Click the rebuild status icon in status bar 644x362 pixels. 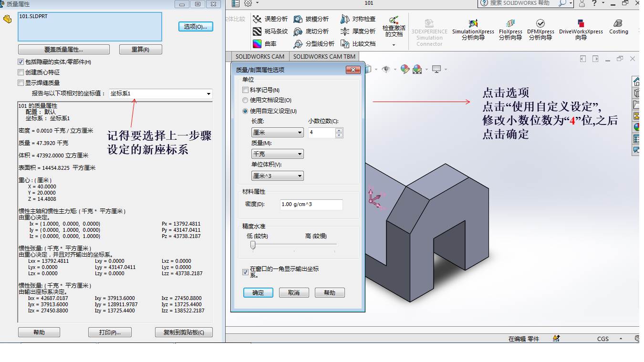[556, 338]
